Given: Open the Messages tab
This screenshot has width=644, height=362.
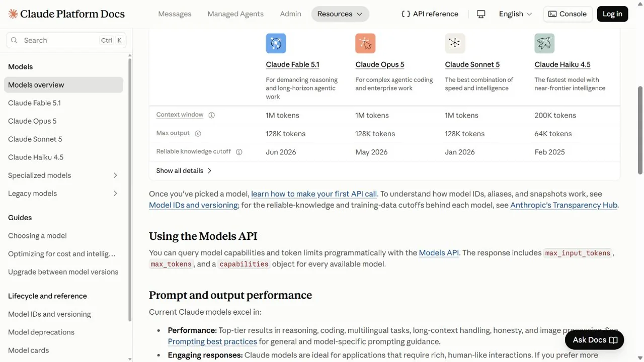Looking at the screenshot, I should [175, 14].
